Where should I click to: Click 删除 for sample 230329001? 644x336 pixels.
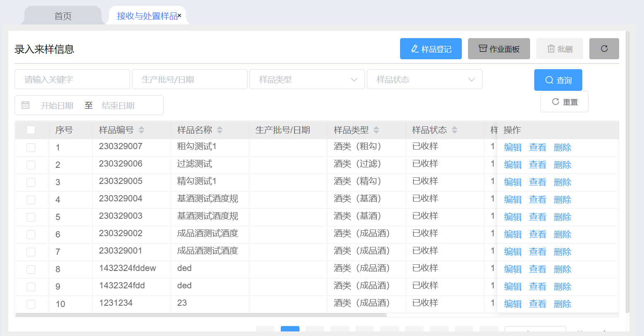[562, 252]
